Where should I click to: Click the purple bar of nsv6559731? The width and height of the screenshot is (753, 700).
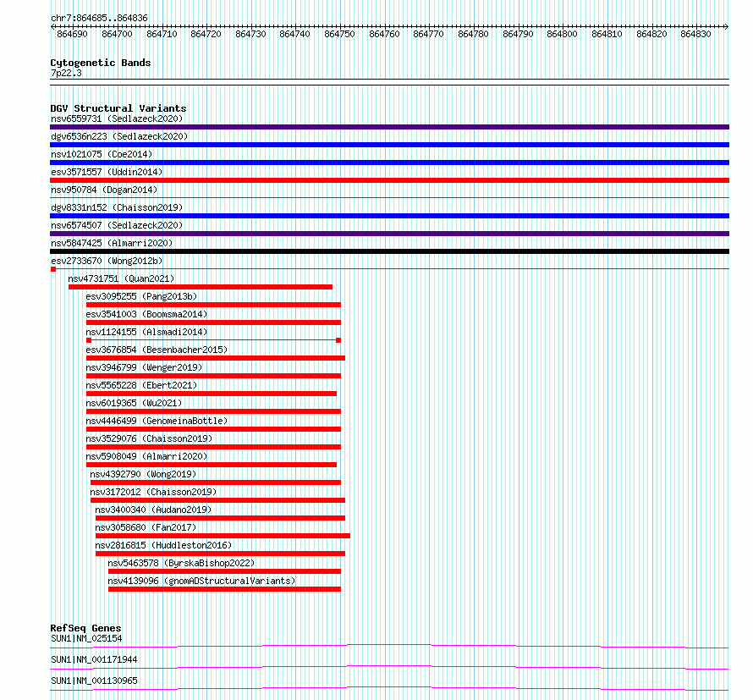pos(389,127)
